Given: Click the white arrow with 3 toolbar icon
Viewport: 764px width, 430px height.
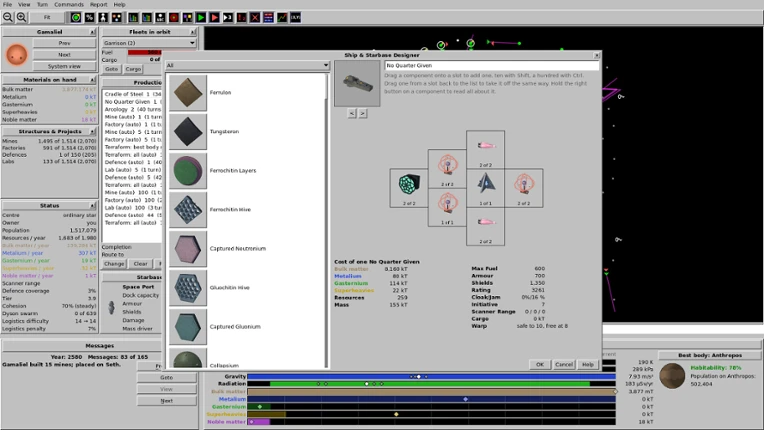Looking at the screenshot, I should coord(228,18).
